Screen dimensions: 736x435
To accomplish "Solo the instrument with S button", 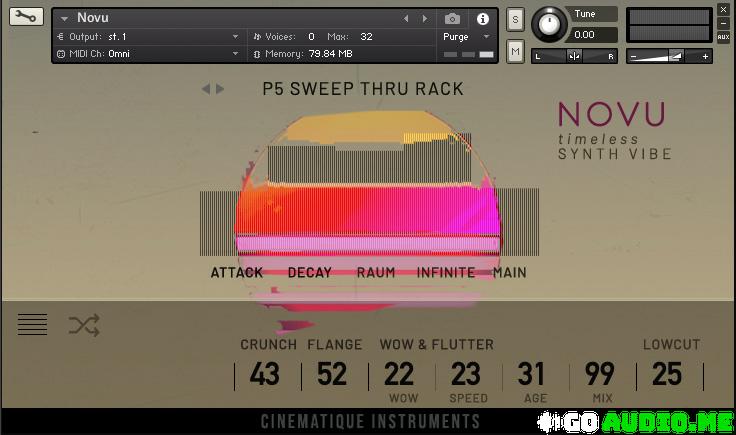I will coord(515,20).
